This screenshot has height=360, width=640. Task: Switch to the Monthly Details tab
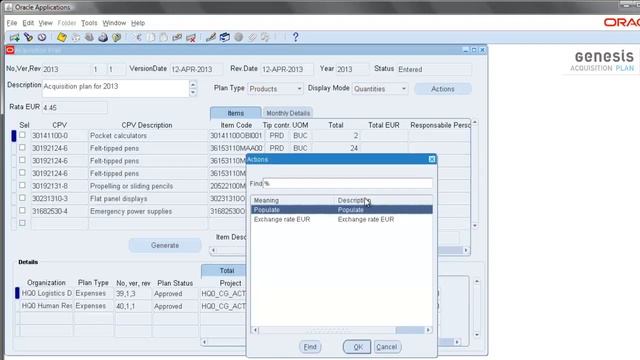tap(288, 113)
